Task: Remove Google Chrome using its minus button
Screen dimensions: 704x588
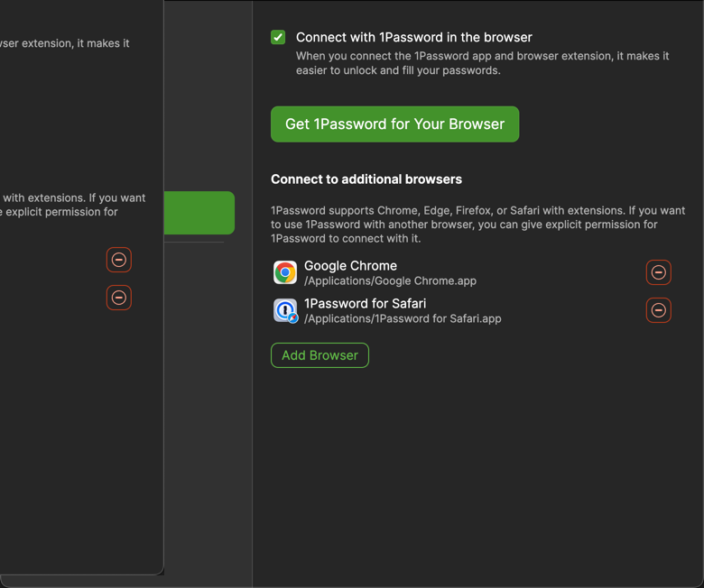Action: 659,272
